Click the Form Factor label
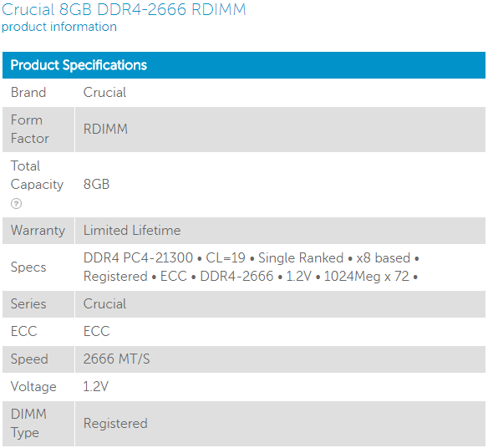The image size is (488, 448). point(30,130)
